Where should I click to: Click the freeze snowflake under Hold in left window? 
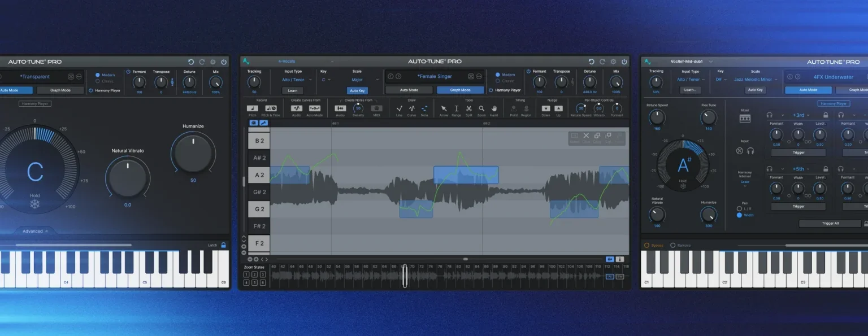point(35,204)
